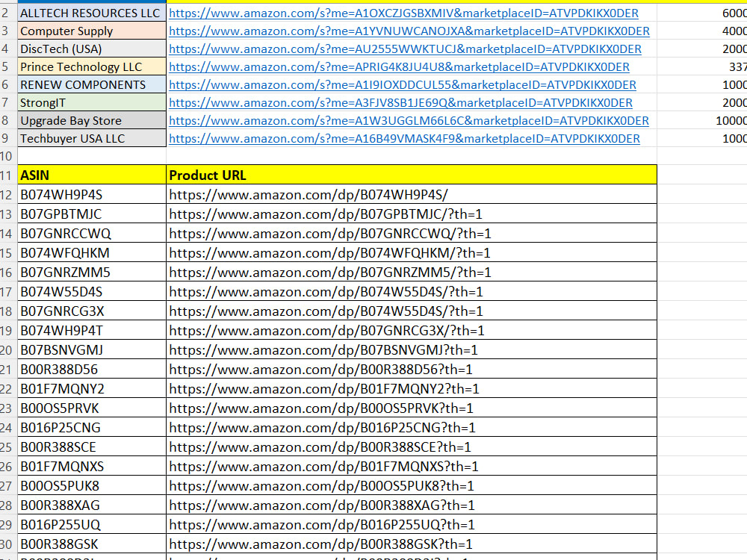Image resolution: width=747 pixels, height=560 pixels.
Task: Select the ALLTECH RESOURCES LLC cell
Action: point(92,13)
